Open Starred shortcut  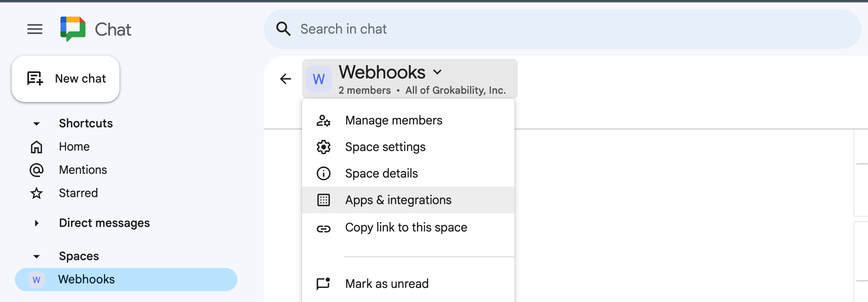pos(78,193)
